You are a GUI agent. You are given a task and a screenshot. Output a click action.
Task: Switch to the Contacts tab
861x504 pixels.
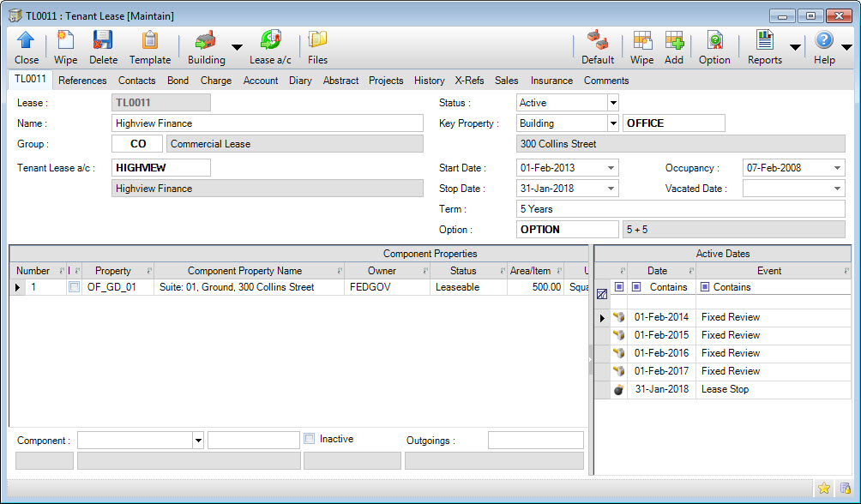[136, 81]
